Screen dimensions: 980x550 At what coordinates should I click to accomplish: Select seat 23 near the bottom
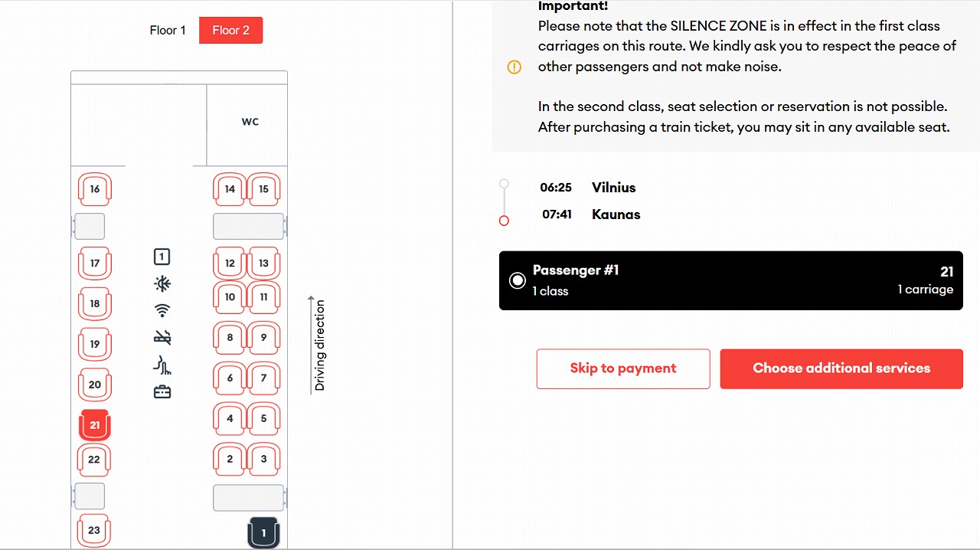coord(95,529)
